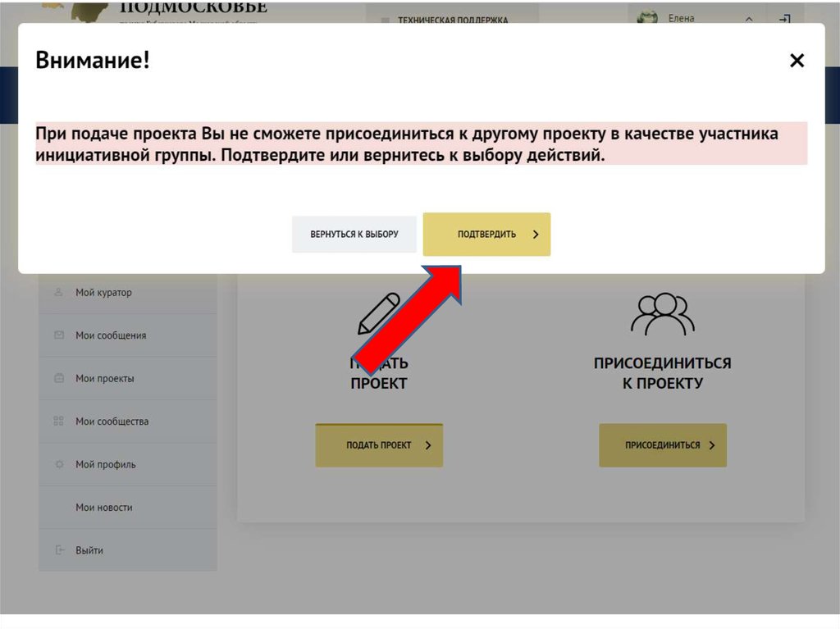Click the logout icon in top-right header
The width and height of the screenshot is (840, 629).
click(x=785, y=19)
